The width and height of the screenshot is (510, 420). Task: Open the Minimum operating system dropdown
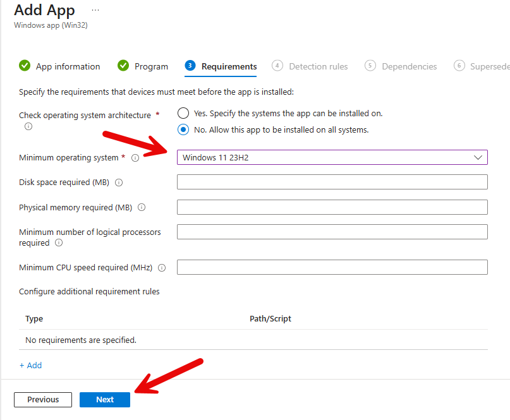pyautogui.click(x=332, y=157)
